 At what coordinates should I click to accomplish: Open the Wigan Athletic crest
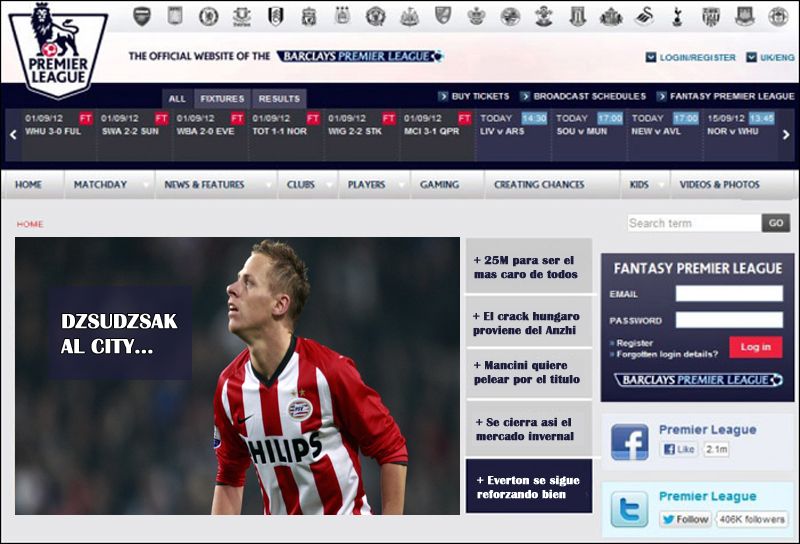[x=778, y=16]
